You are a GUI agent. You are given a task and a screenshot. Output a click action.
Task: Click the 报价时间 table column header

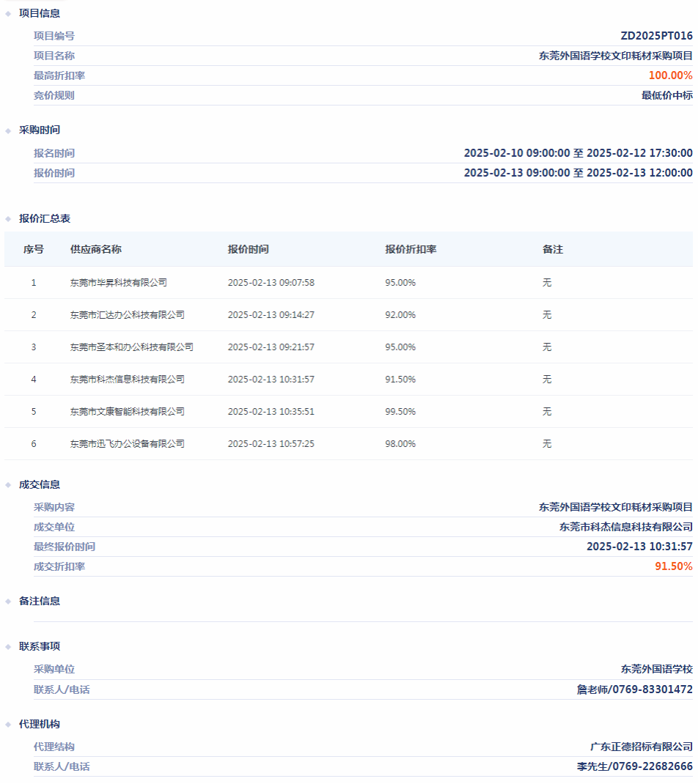tap(248, 249)
